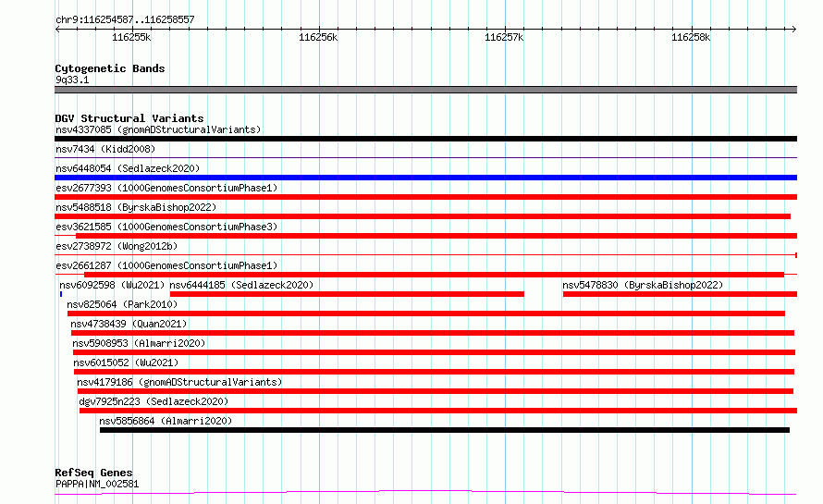823x504 pixels.
Task: Open the DGV Structural Variants track title
Action: tap(129, 118)
